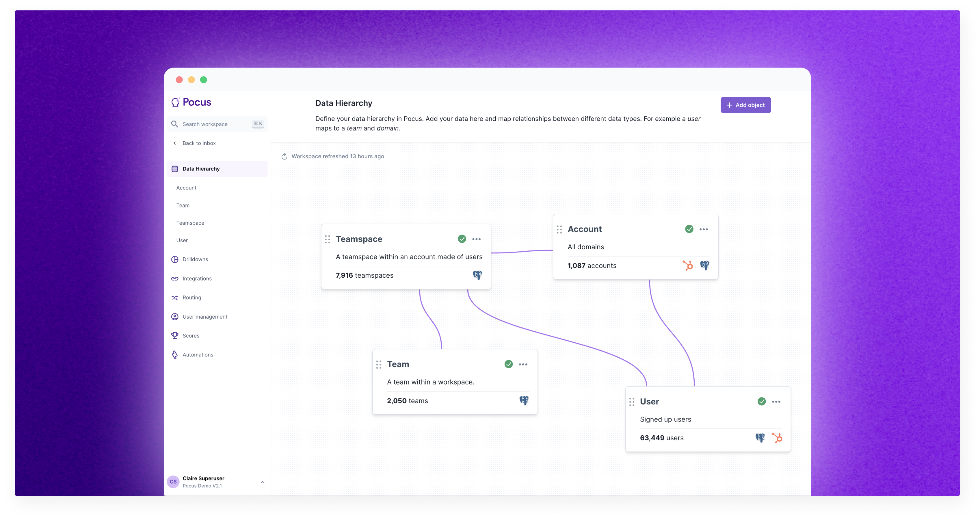Click green status check on Team card
This screenshot has height=520, width=980.
(x=508, y=364)
